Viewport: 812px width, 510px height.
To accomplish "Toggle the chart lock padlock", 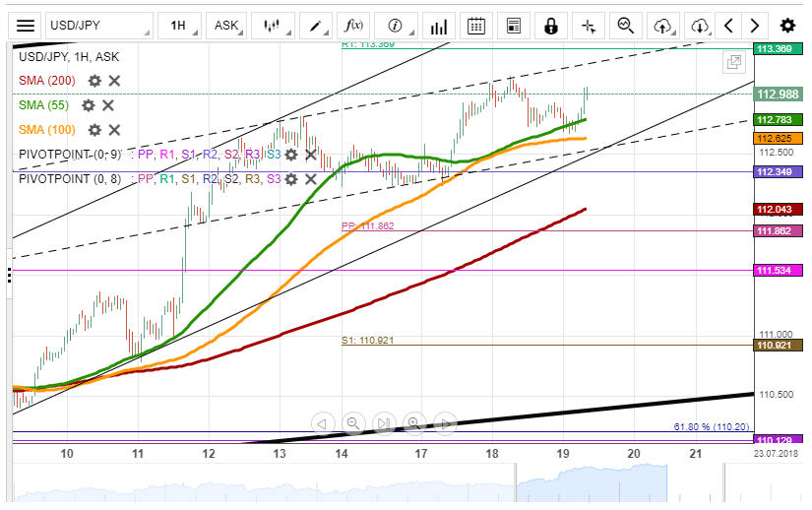I will 550,26.
